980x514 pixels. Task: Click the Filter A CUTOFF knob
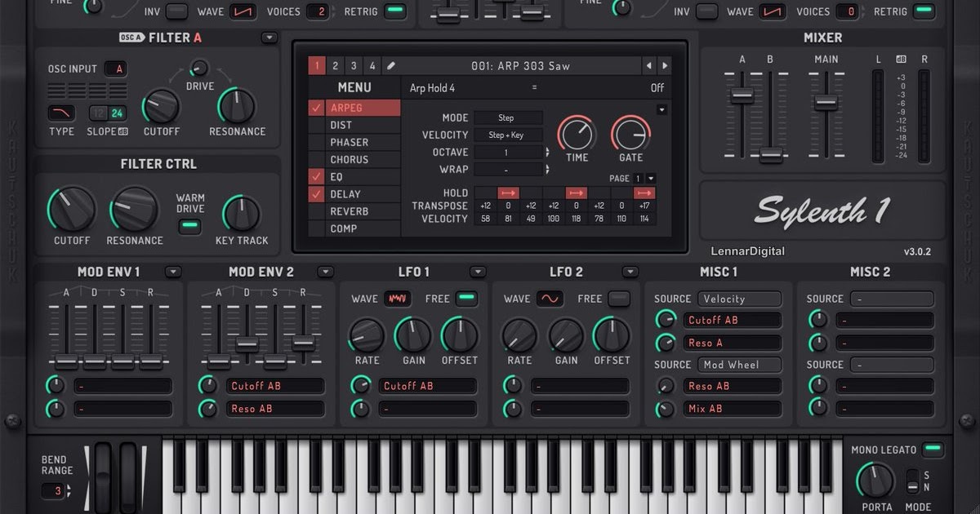click(x=161, y=106)
